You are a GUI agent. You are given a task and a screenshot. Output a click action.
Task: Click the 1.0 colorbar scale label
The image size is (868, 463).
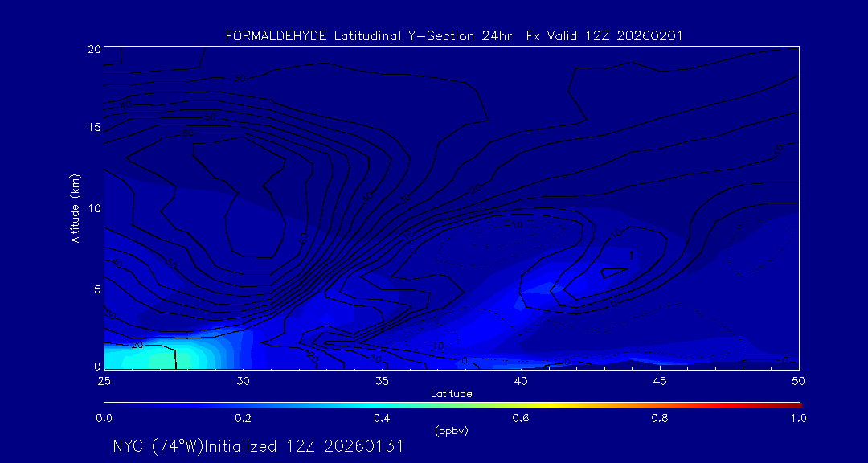point(799,418)
